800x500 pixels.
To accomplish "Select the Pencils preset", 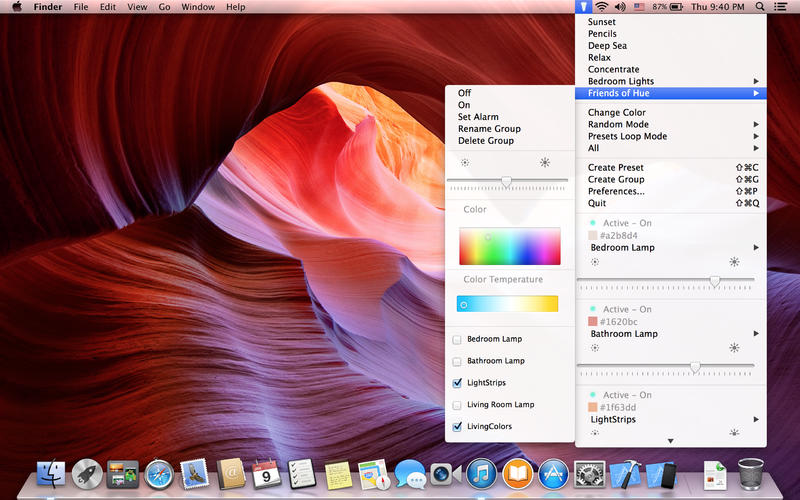I will (x=670, y=34).
